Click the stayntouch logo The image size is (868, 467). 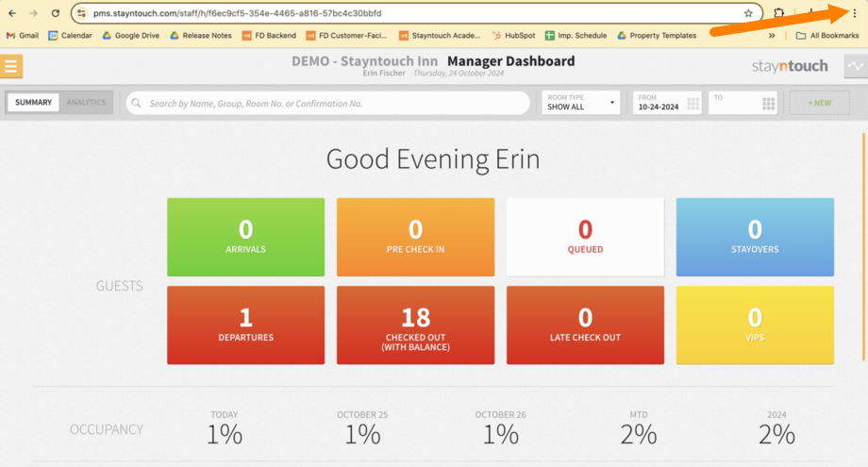[x=790, y=66]
